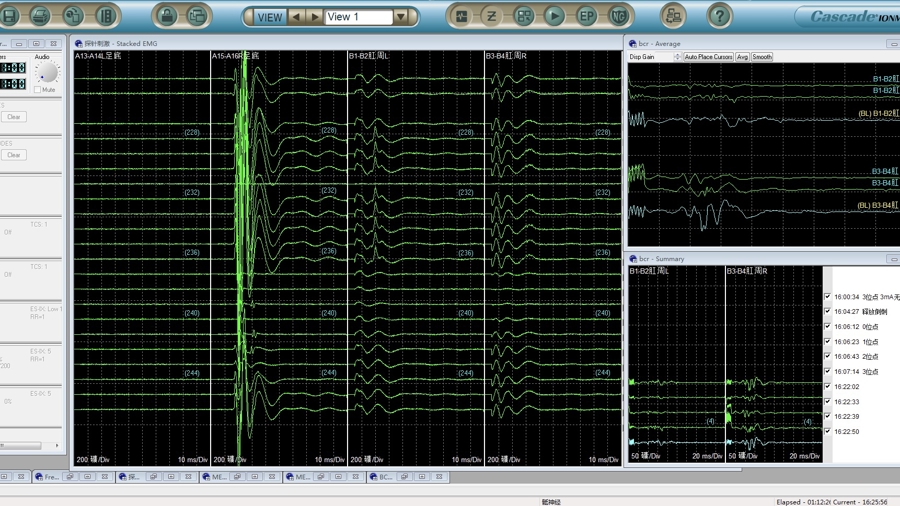
Task: Click the networked computers toolbar icon
Action: click(673, 16)
